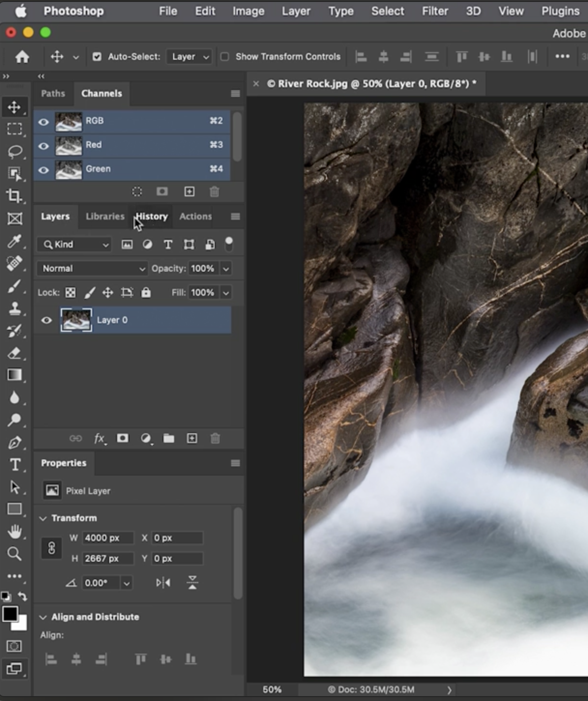Pick the Eyedropper tool
This screenshot has height=701, width=588.
(x=15, y=241)
